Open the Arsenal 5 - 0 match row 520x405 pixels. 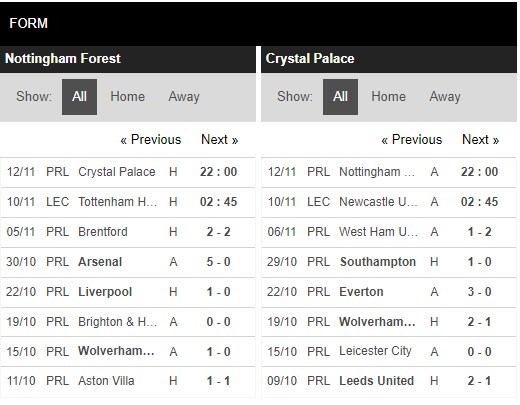click(x=128, y=262)
